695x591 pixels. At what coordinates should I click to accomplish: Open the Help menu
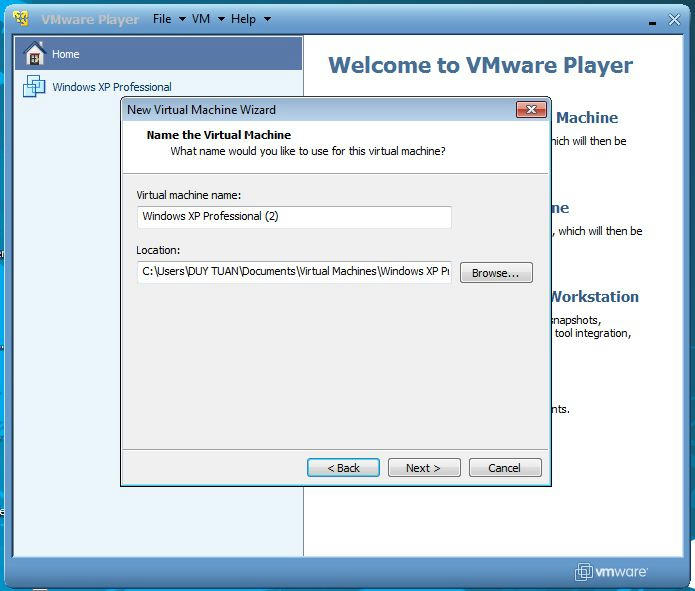pyautogui.click(x=243, y=19)
